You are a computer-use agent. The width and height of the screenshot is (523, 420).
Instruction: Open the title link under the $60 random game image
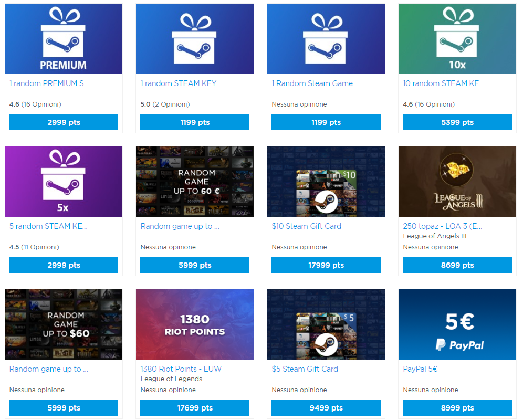coord(49,369)
